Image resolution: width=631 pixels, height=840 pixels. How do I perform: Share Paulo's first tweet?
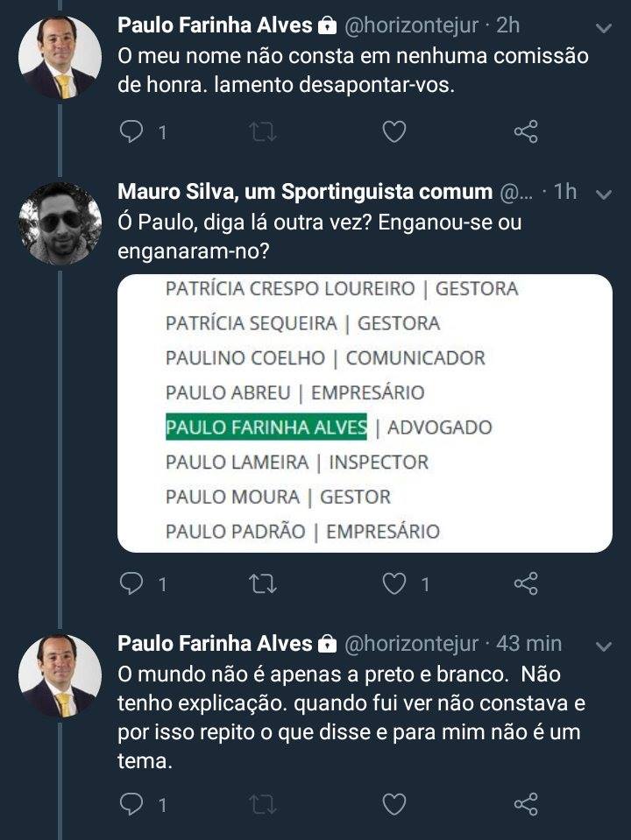point(526,132)
